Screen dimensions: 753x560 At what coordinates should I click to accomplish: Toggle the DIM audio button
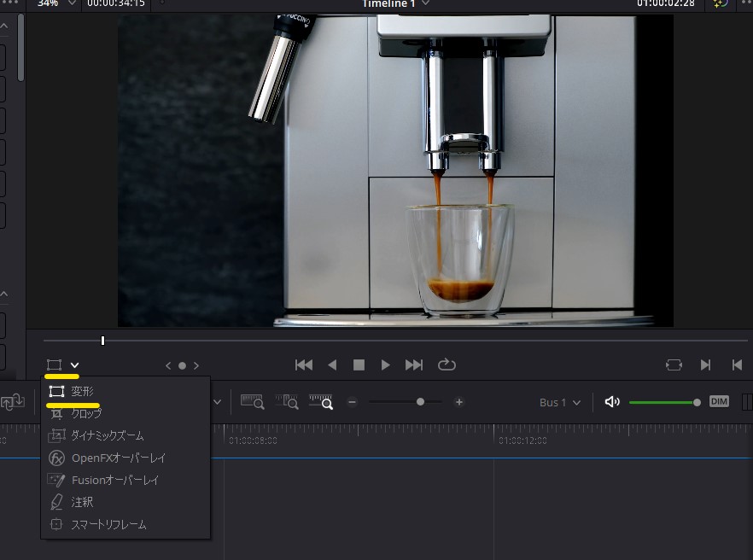tap(719, 402)
